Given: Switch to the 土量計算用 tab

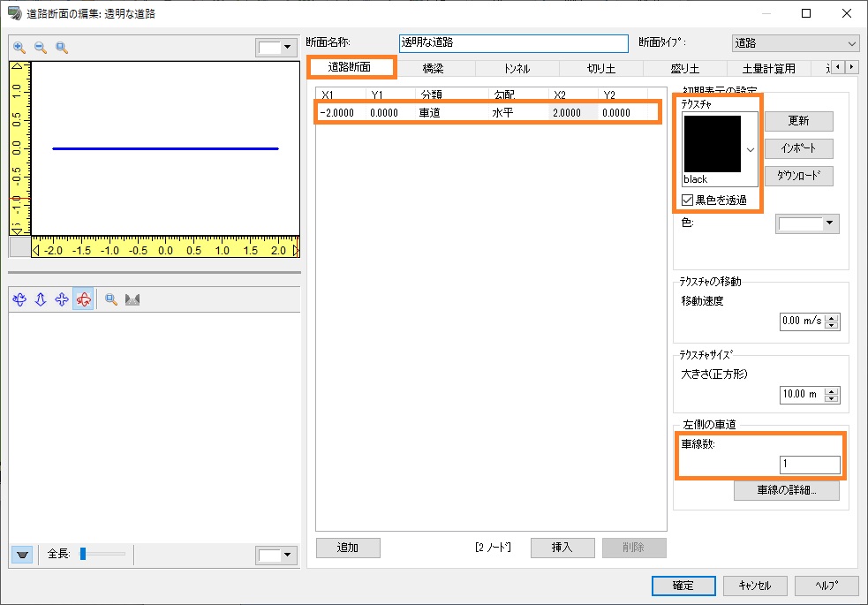Looking at the screenshot, I should 769,69.
